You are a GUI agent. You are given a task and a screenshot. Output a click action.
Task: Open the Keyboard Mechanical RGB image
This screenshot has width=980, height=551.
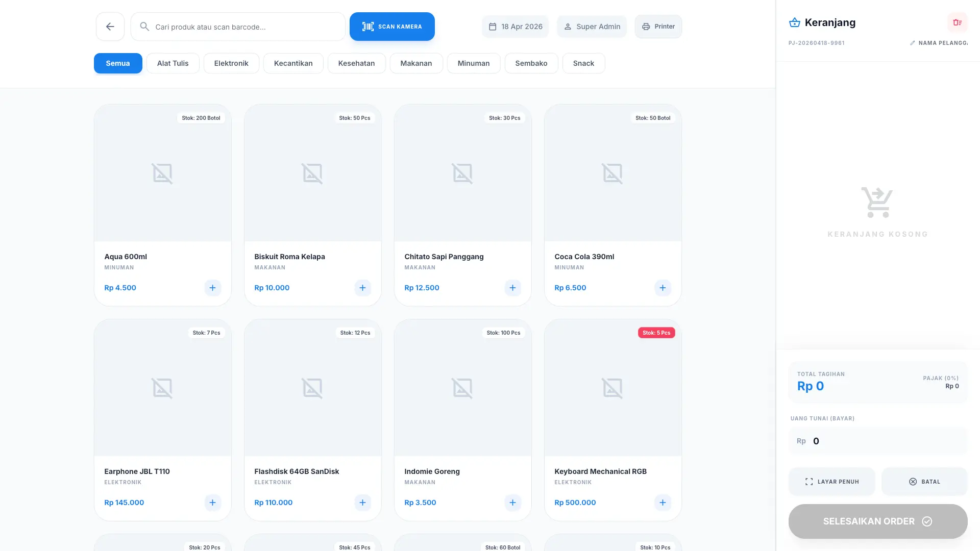coord(613,388)
